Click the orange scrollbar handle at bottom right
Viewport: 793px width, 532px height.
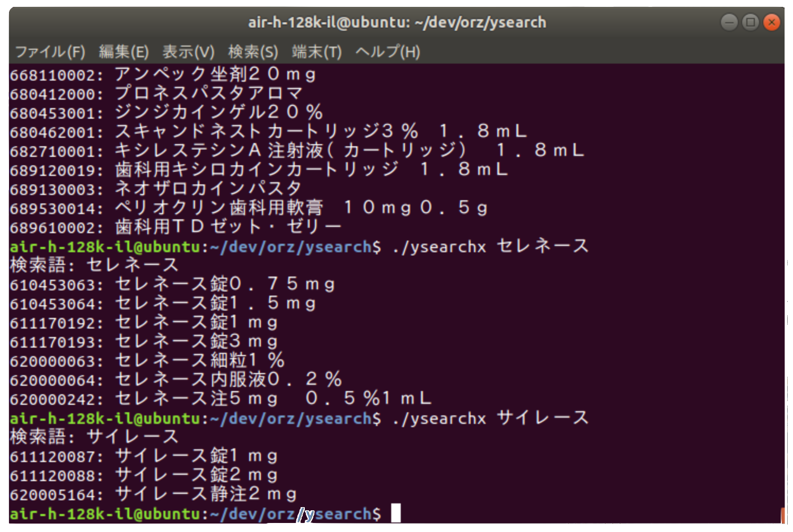click(x=782, y=515)
